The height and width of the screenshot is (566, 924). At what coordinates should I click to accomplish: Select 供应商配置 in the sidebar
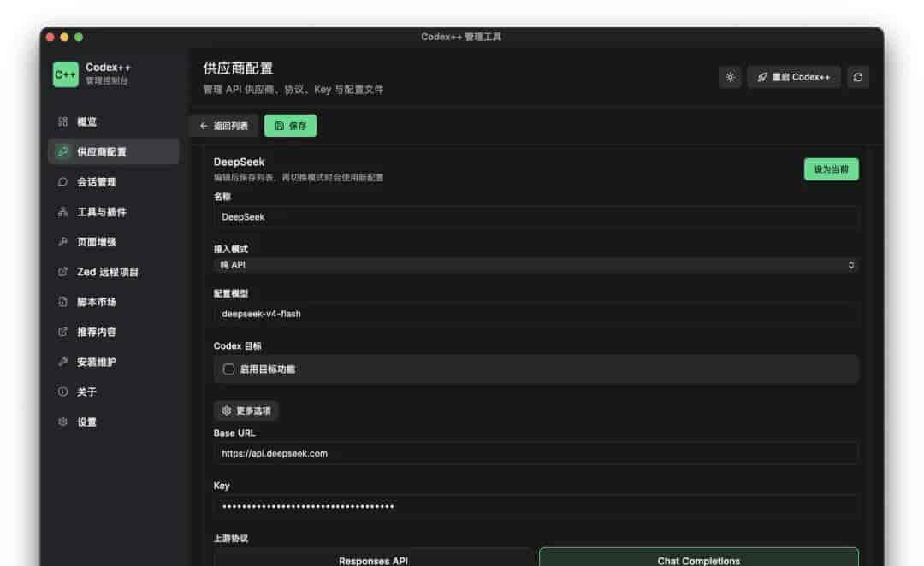click(113, 152)
